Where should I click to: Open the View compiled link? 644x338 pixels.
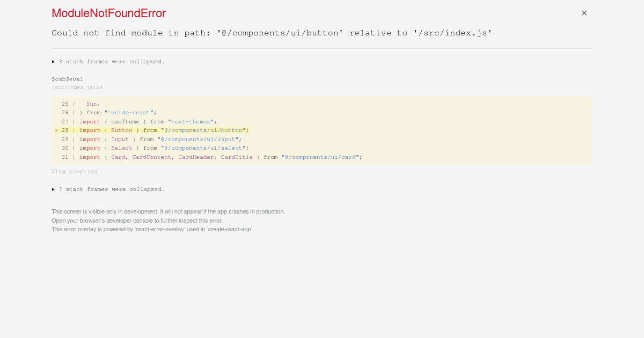pos(74,171)
